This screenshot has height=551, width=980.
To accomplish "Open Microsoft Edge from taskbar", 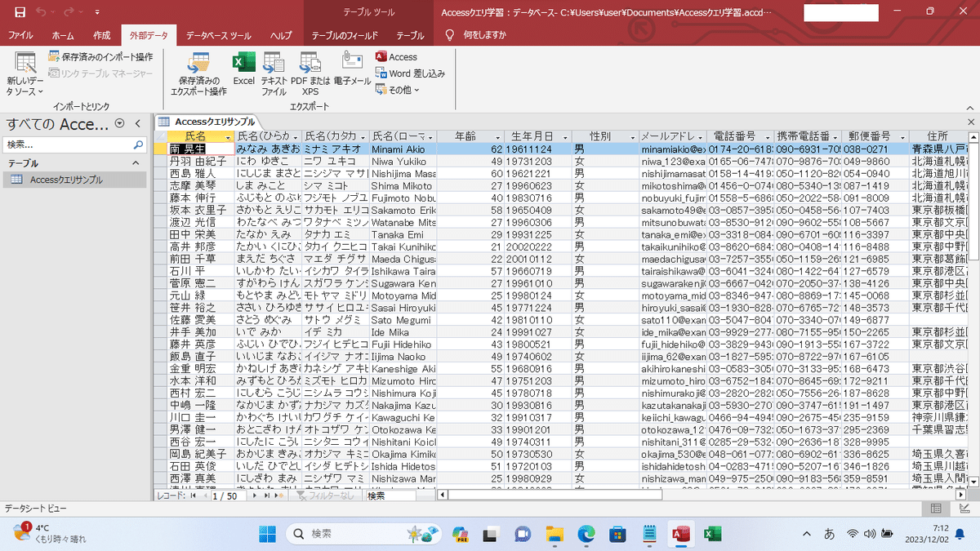I will 586,534.
